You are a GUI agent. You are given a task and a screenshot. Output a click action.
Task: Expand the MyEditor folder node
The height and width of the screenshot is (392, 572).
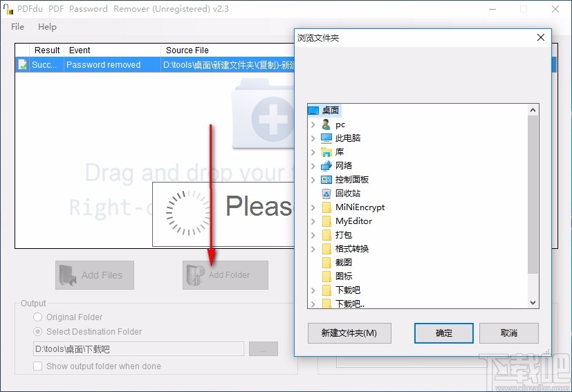pos(313,221)
